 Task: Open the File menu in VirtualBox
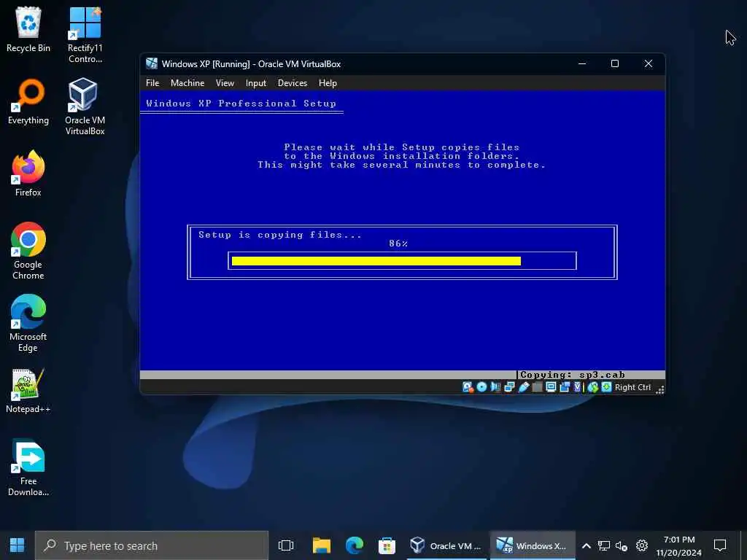pyautogui.click(x=152, y=83)
